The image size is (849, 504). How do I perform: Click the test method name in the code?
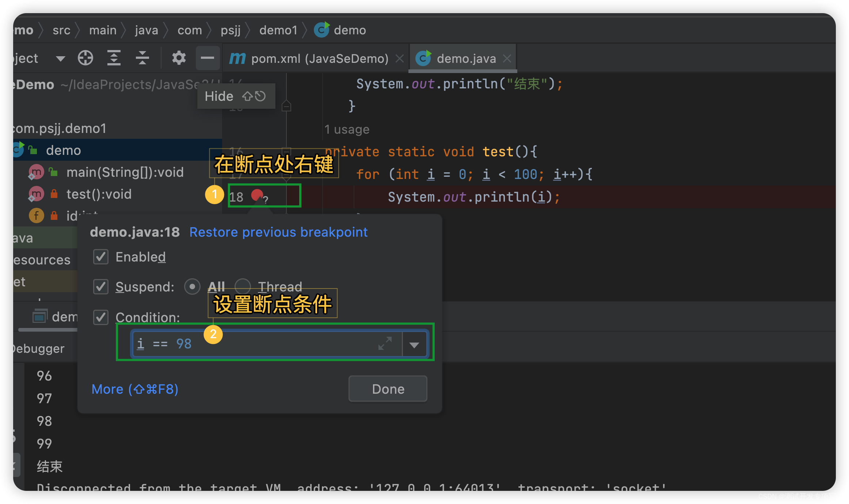[498, 152]
